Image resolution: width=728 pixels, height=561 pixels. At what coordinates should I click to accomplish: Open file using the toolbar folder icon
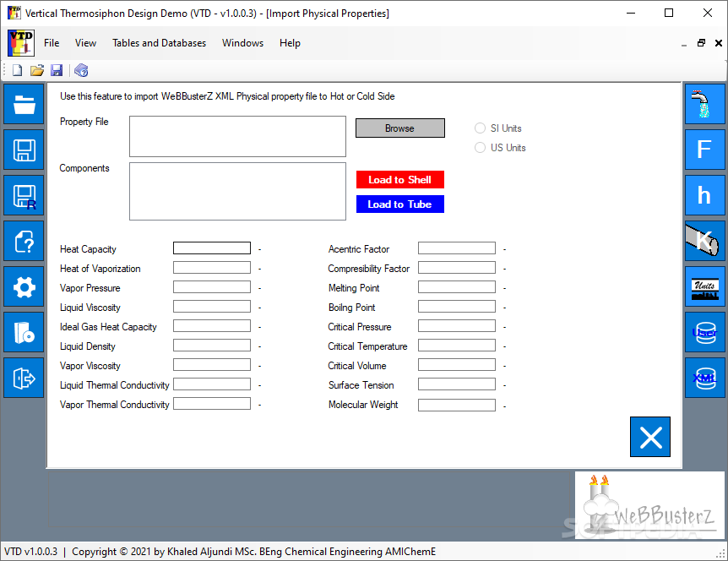pos(37,70)
